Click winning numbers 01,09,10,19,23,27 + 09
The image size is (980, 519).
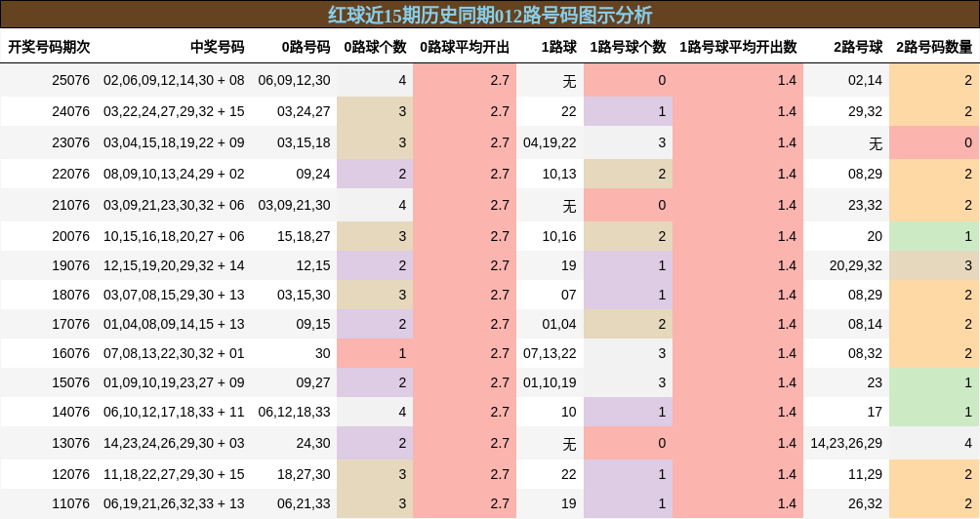click(x=174, y=382)
